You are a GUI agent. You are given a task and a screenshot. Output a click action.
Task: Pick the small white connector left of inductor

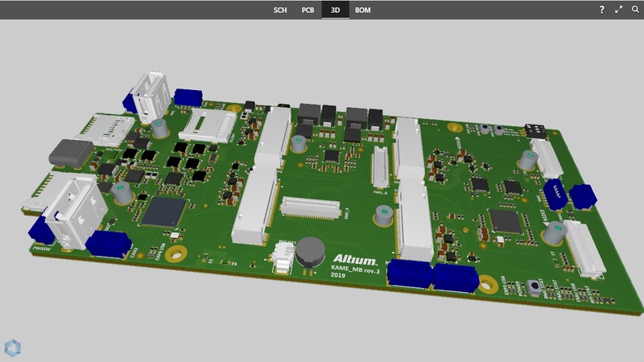[282, 257]
